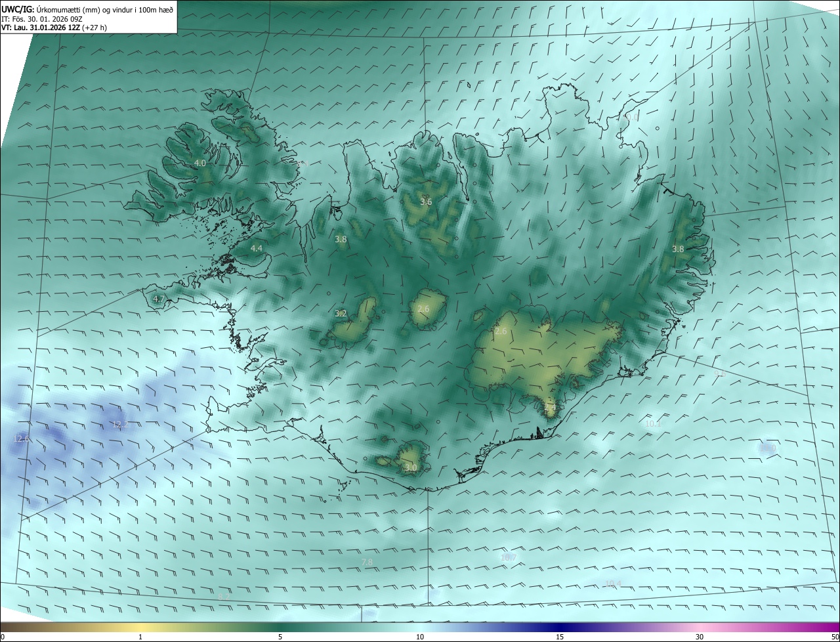This screenshot has width=840, height=642.
Task: Click the 12.2 value southwest of Iceland
Action: pyautogui.click(x=120, y=425)
